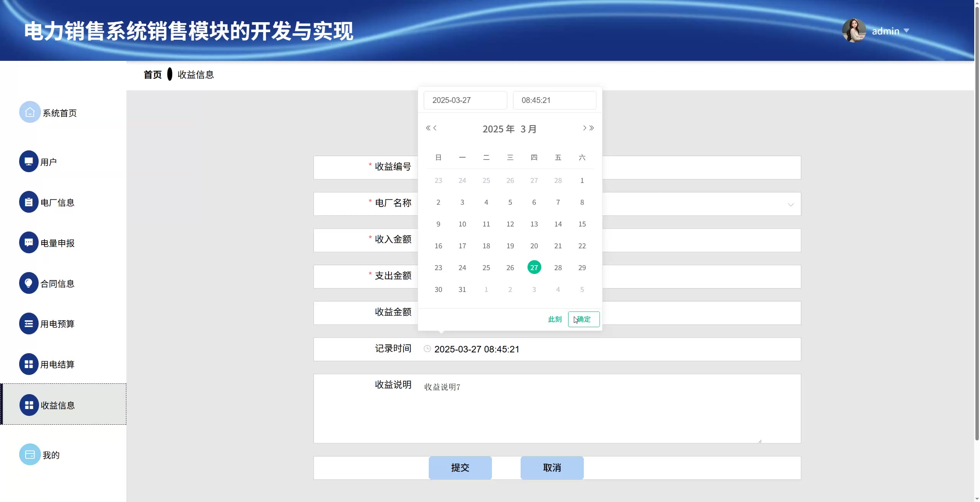Open the 用户 sidebar icon

click(x=29, y=161)
